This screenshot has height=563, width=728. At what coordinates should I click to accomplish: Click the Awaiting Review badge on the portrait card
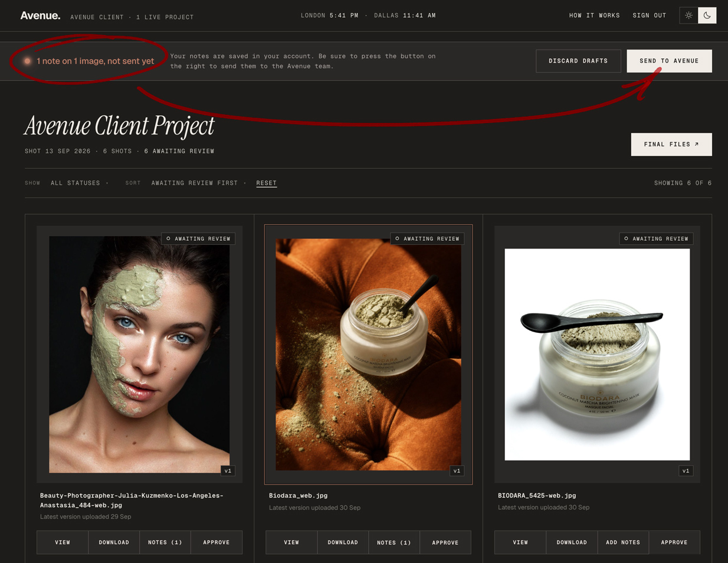[198, 238]
